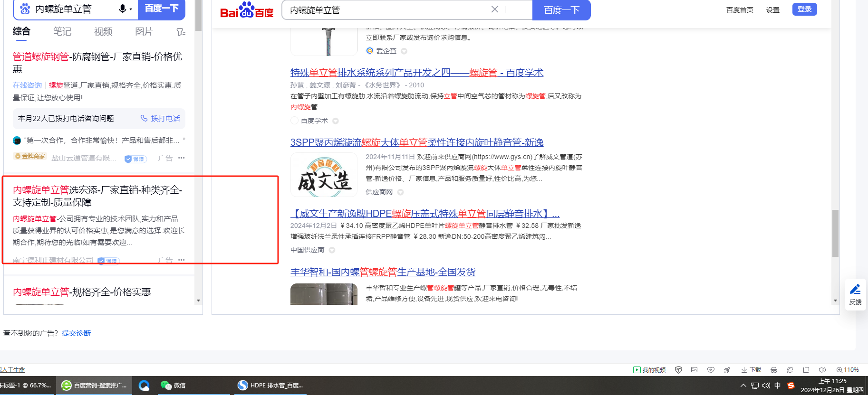Click the heartbeat health icon in status bar

(x=711, y=370)
